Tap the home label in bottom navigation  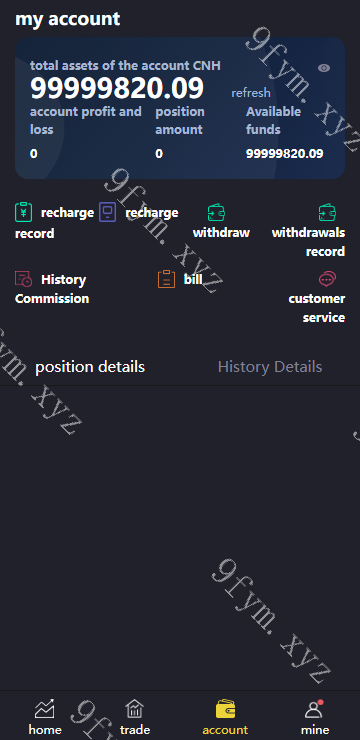coord(45,730)
